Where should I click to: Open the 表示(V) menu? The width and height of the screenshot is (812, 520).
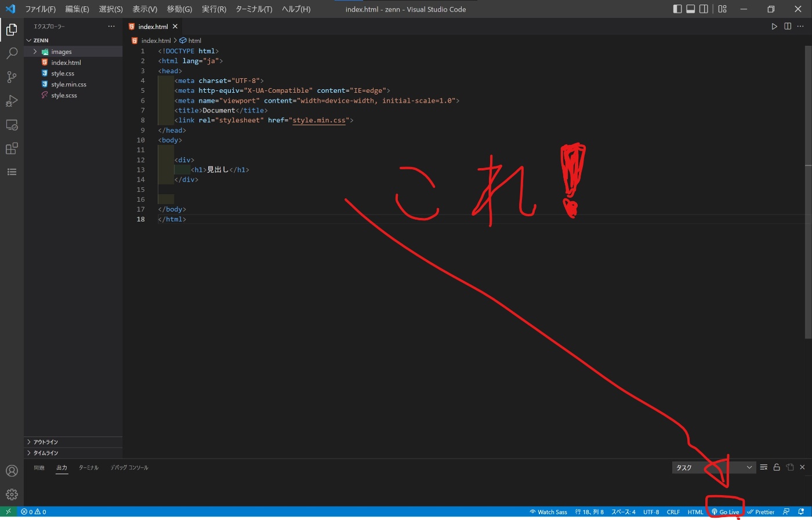coord(144,9)
